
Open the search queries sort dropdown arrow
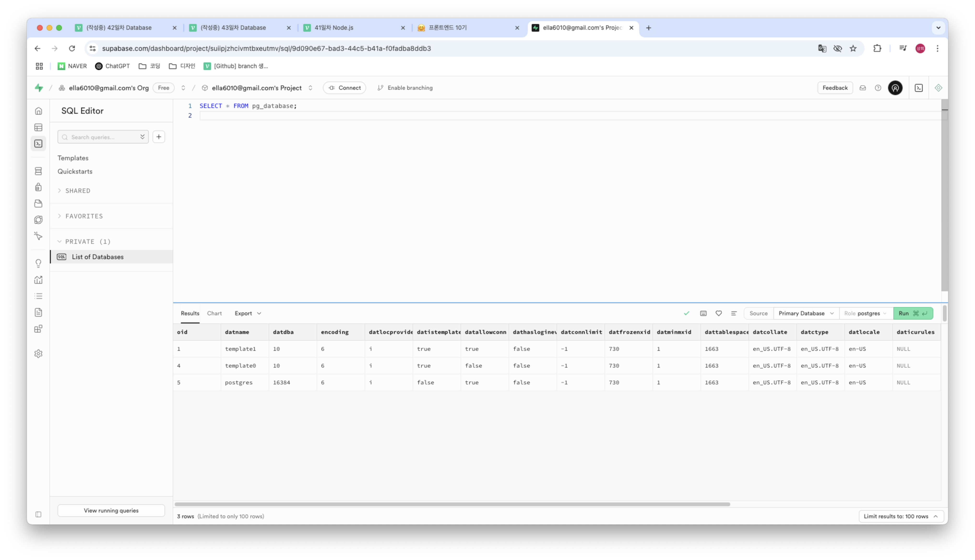coord(142,137)
